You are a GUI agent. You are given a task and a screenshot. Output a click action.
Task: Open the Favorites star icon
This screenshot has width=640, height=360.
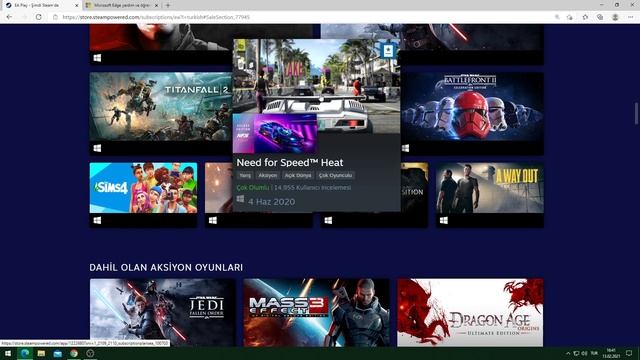tap(585, 17)
